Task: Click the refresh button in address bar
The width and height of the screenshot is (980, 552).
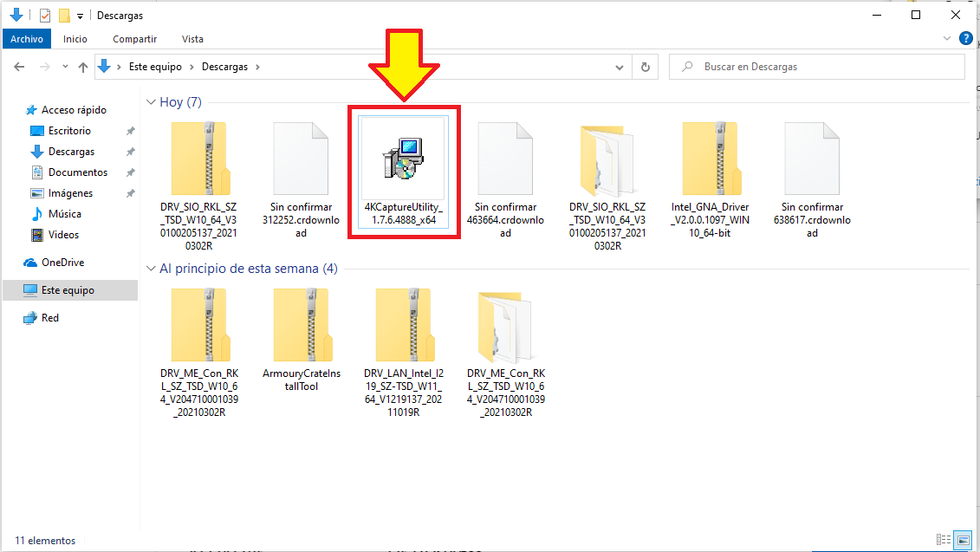Action: pyautogui.click(x=645, y=67)
